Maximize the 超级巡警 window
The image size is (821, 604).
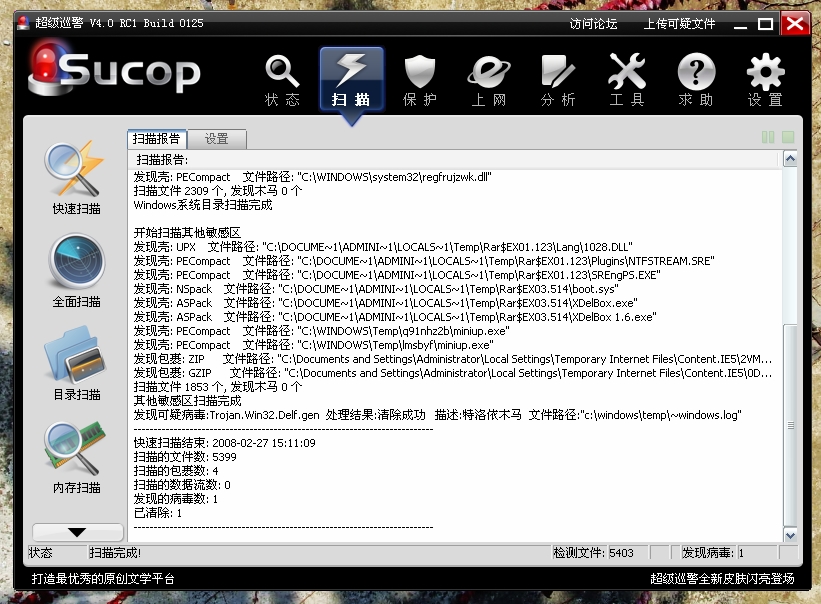tap(765, 24)
